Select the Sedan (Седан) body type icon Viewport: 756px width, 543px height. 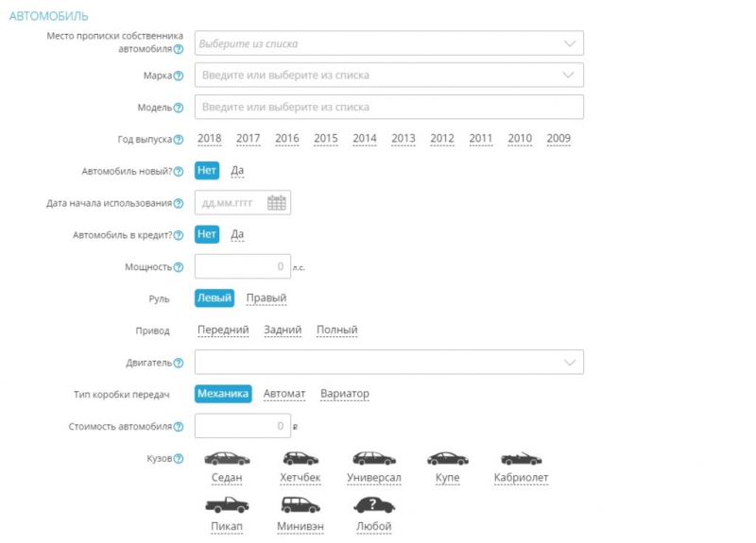227,459
